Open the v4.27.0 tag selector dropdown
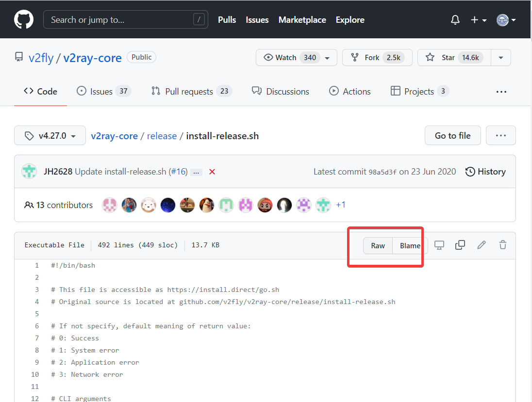532x402 pixels. point(50,136)
